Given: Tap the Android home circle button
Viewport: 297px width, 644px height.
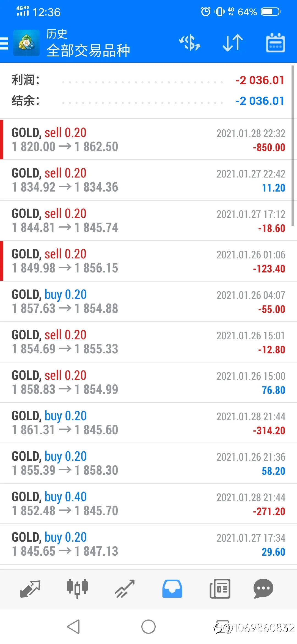Looking at the screenshot, I should (148, 627).
